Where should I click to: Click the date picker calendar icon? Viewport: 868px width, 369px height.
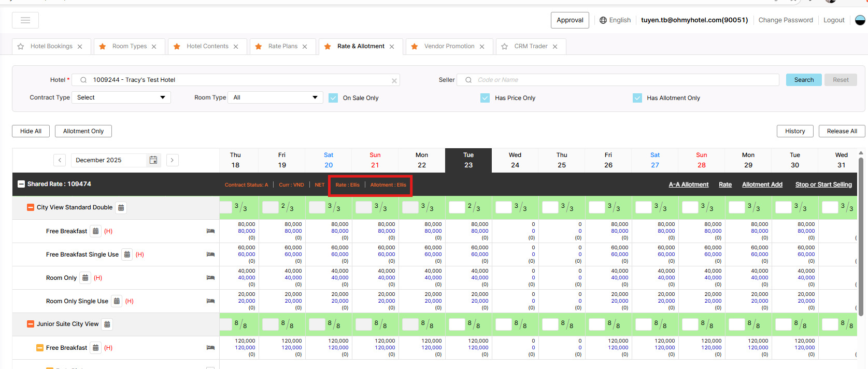(153, 160)
